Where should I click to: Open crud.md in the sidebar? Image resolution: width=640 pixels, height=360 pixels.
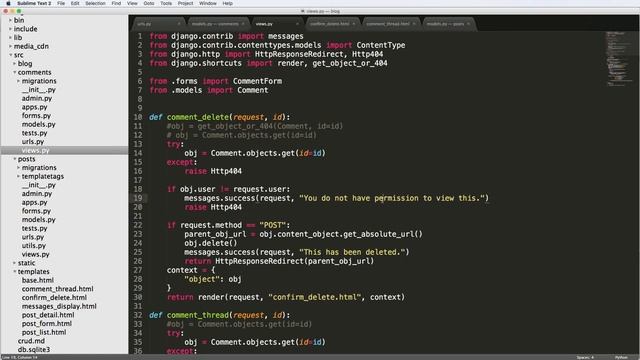31,341
